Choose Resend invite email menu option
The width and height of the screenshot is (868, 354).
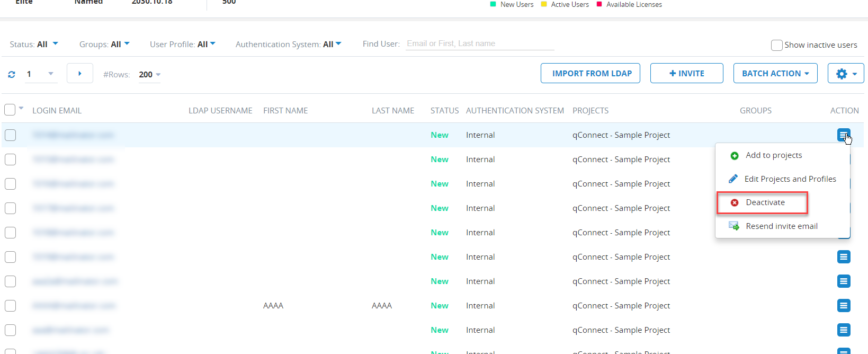781,226
